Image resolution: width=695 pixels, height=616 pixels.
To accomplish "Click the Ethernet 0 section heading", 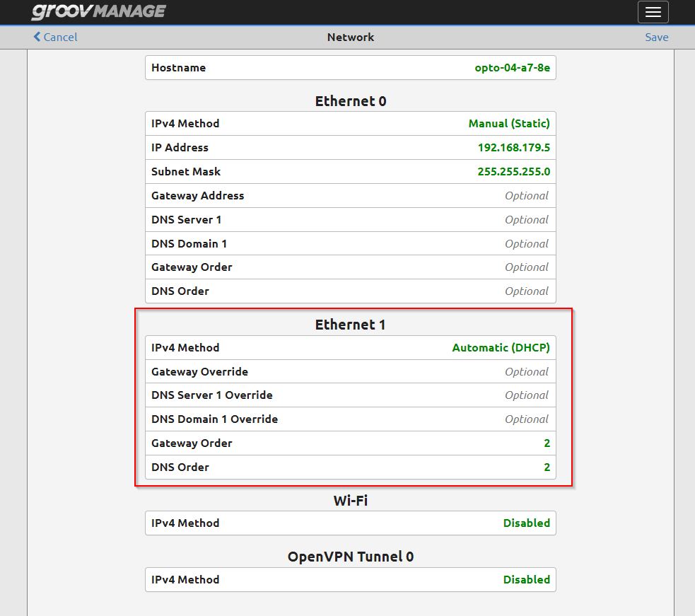I will click(351, 101).
